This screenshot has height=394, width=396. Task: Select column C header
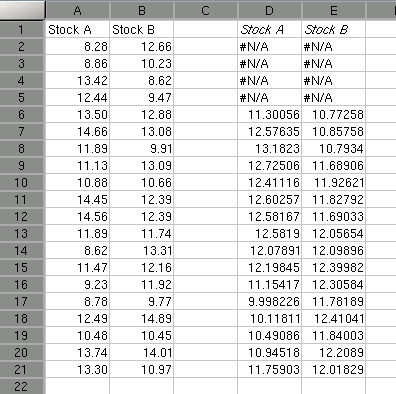206,11
